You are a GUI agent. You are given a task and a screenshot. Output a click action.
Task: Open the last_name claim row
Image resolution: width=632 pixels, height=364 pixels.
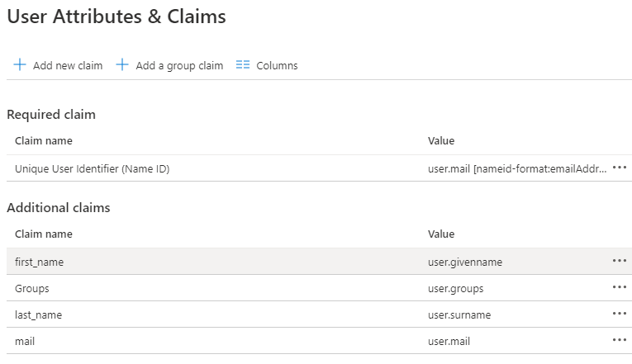(x=39, y=314)
